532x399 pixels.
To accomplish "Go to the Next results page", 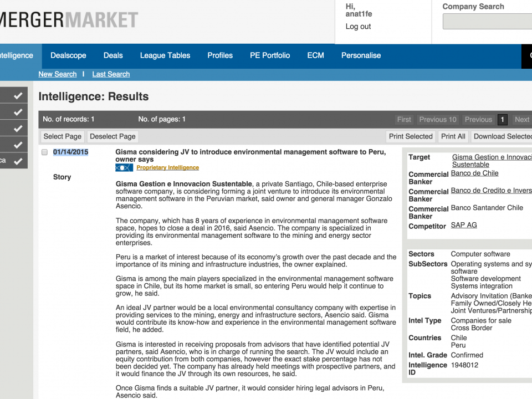I will point(522,120).
